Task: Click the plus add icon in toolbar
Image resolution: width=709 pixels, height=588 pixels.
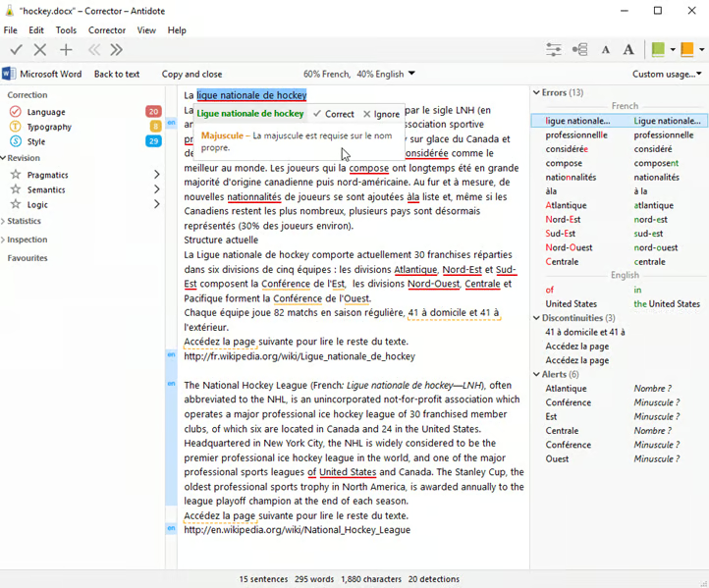Action: (x=66, y=50)
